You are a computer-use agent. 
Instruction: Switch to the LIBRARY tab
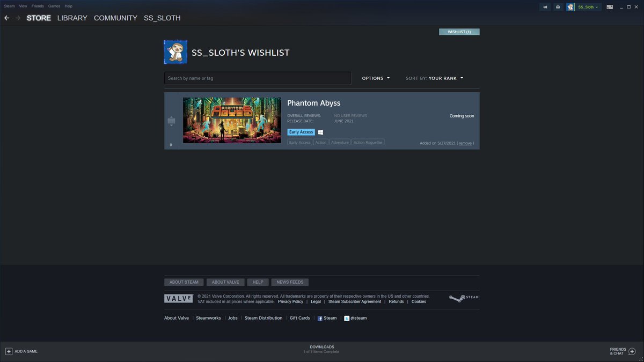tap(72, 18)
